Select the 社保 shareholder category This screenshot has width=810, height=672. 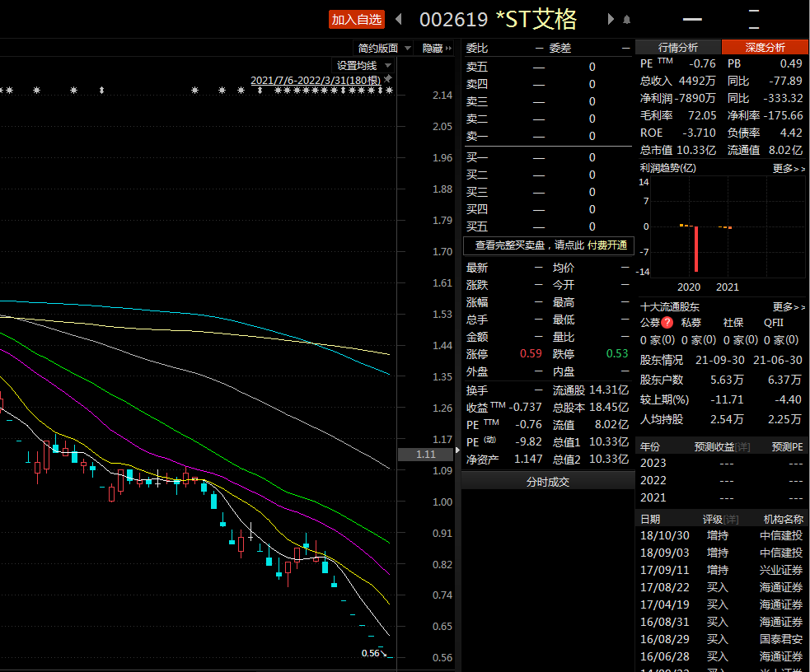(x=733, y=323)
